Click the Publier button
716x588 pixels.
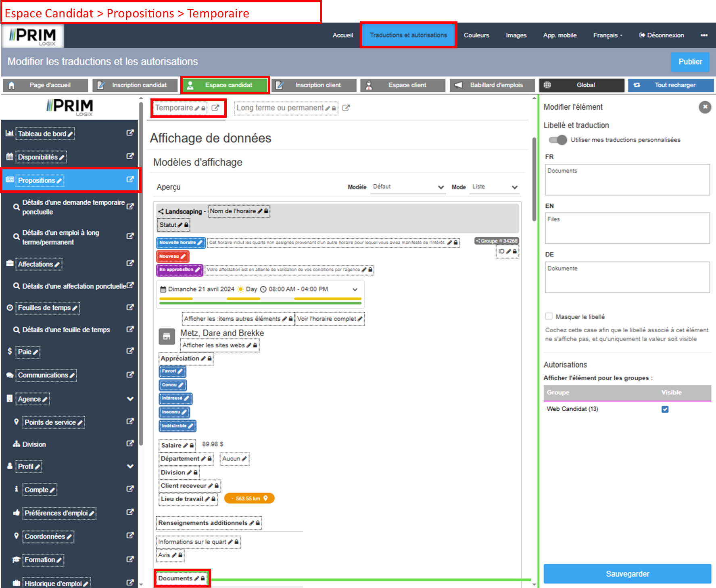coord(690,62)
